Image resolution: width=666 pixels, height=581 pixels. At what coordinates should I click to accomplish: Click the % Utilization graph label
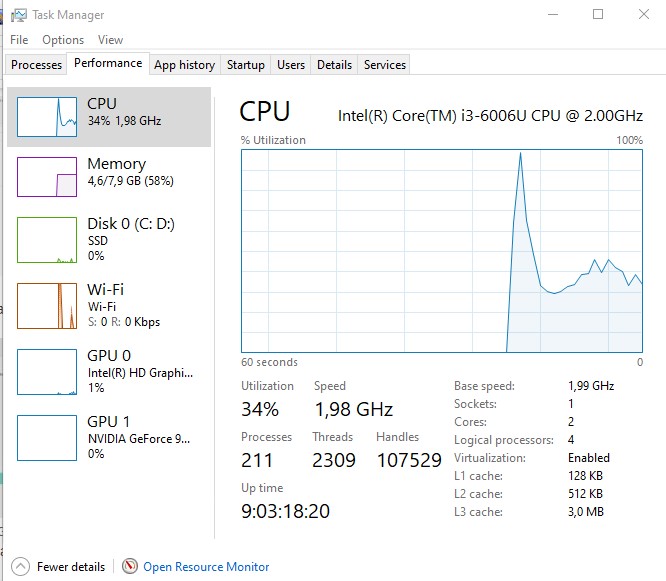[273, 140]
